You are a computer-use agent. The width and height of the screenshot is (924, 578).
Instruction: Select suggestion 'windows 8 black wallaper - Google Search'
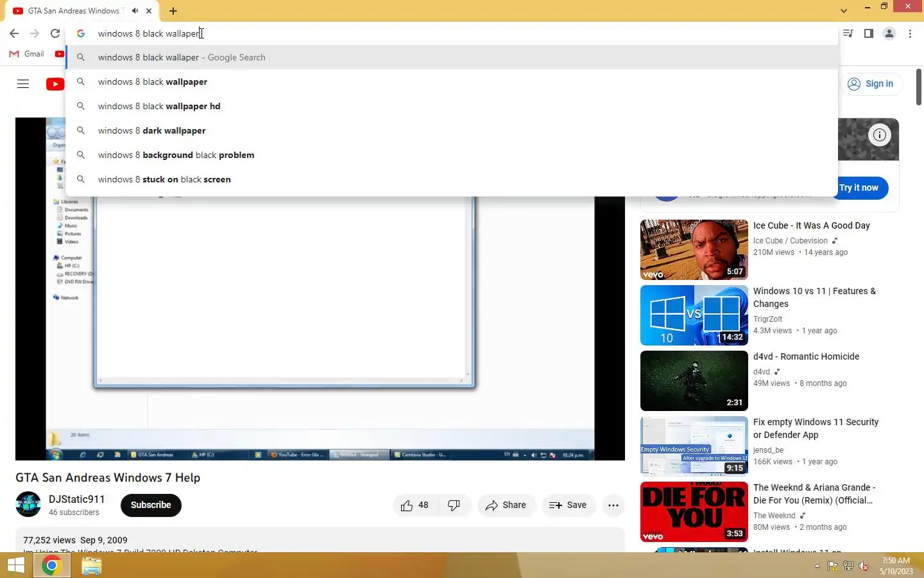click(x=452, y=57)
